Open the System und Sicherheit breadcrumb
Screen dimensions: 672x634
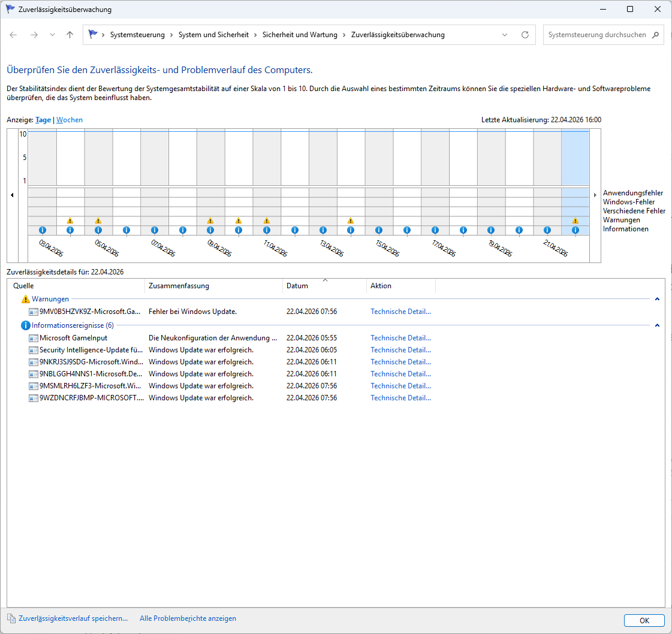point(213,35)
